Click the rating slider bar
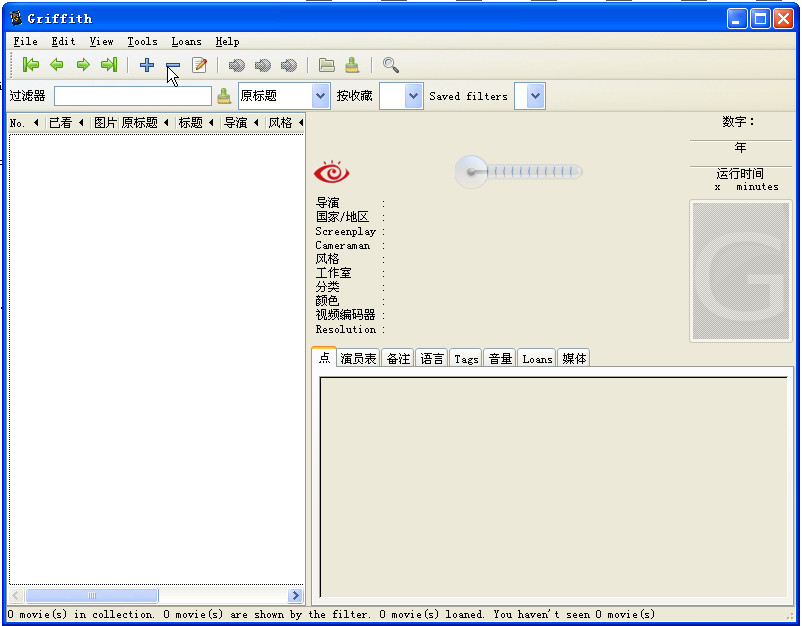This screenshot has height=626, width=802. tap(519, 172)
